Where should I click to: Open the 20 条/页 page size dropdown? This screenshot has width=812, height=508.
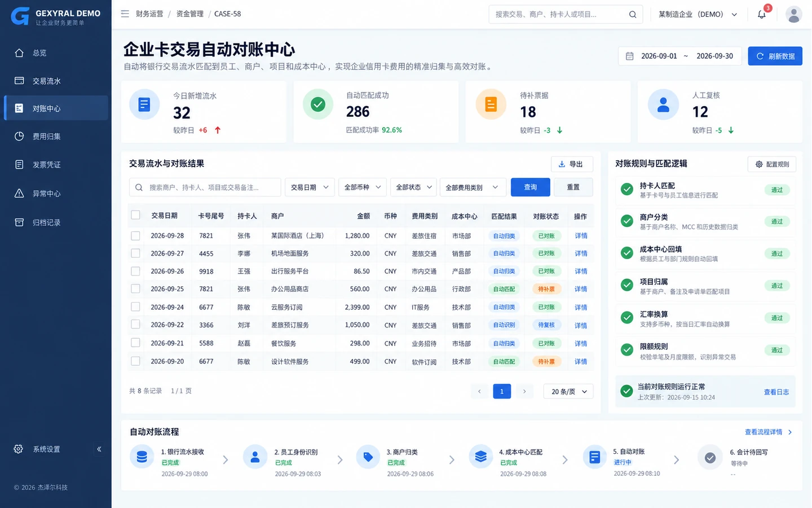568,391
